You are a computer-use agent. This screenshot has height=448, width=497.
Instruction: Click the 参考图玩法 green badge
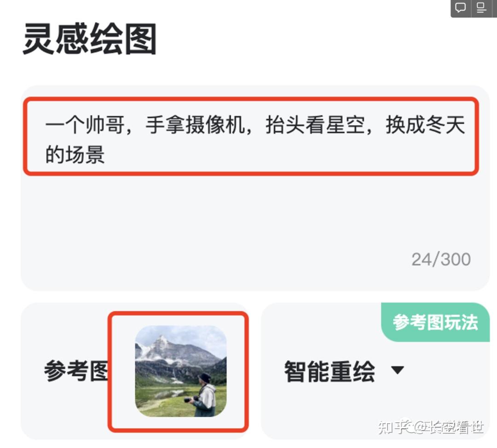pos(435,322)
